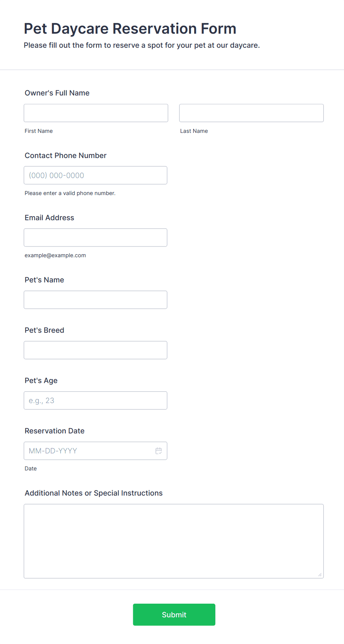
Task: Open the calendar picker icon
Action: tap(159, 451)
